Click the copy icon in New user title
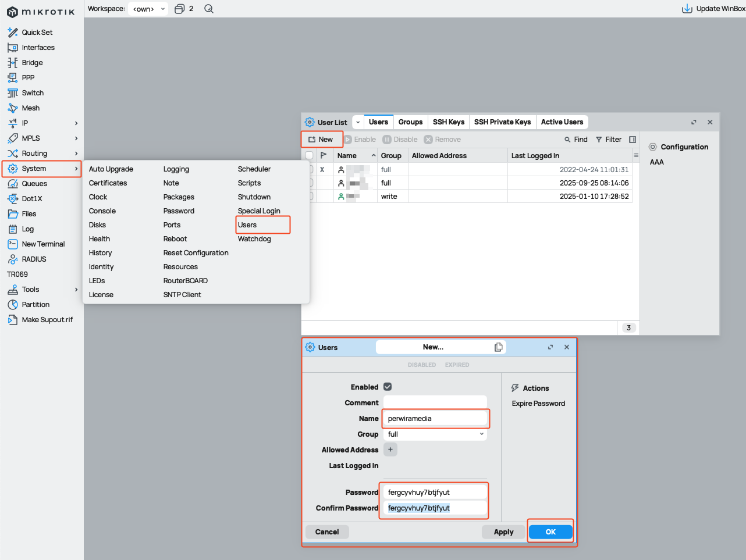Image resolution: width=746 pixels, height=560 pixels. click(x=498, y=347)
